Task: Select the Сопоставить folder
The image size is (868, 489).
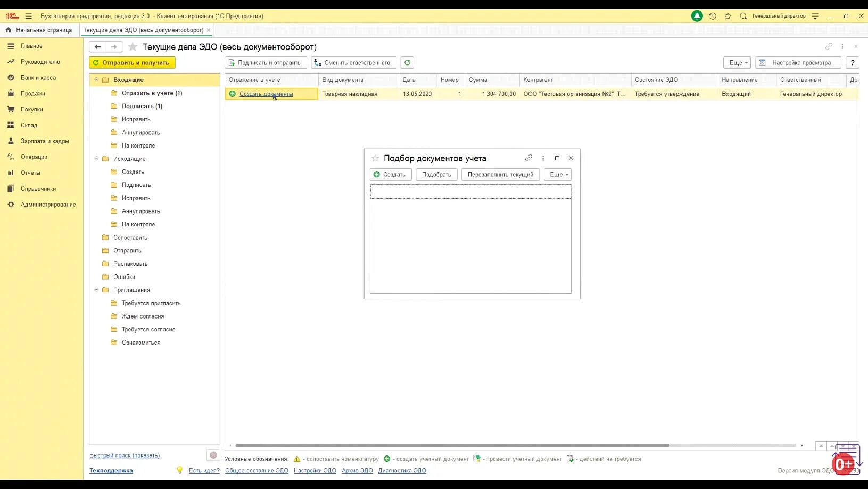Action: 130,238
